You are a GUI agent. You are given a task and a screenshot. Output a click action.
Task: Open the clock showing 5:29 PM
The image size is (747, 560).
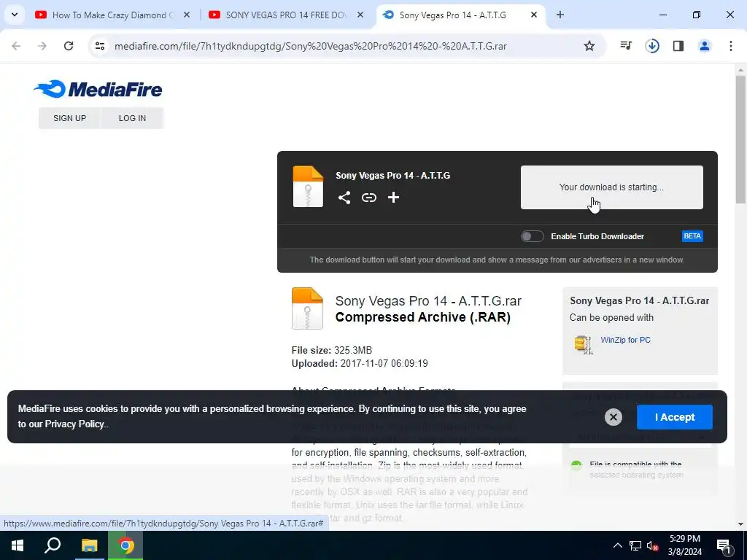[684, 545]
